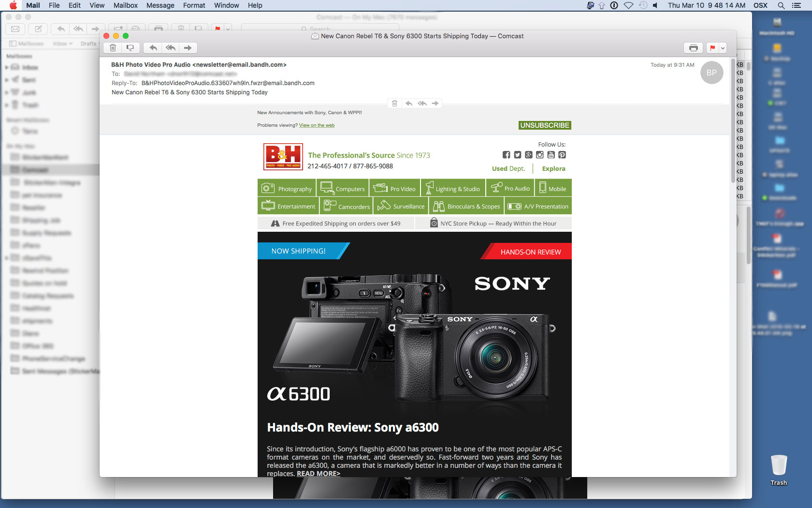Toggle the red flag on this message
This screenshot has width=812, height=508.
712,48
